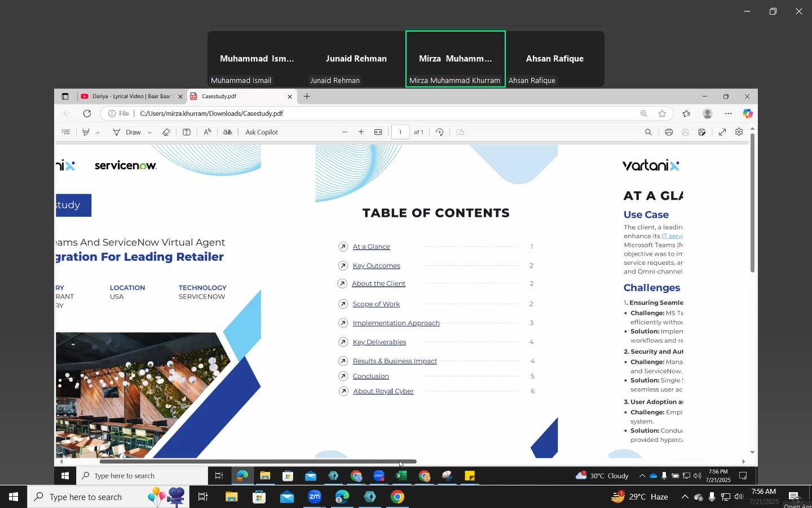Open Google Chrome from the taskbar
The height and width of the screenshot is (508, 812).
tap(398, 497)
